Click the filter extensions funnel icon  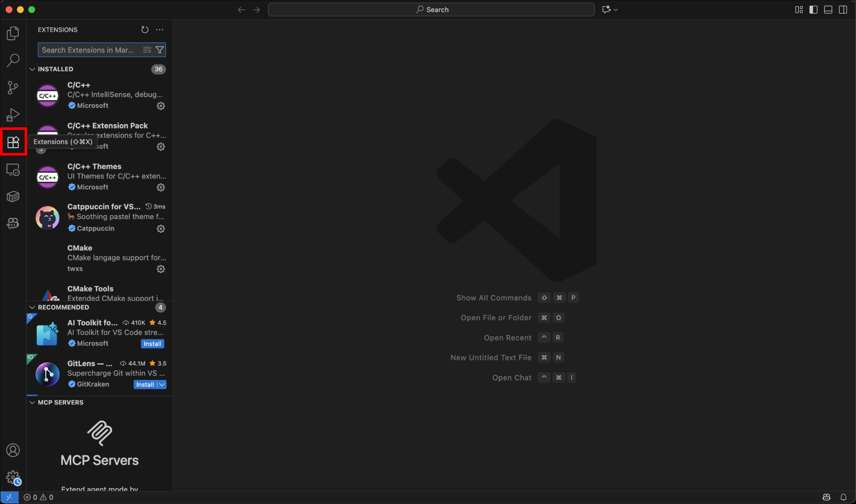pyautogui.click(x=160, y=50)
